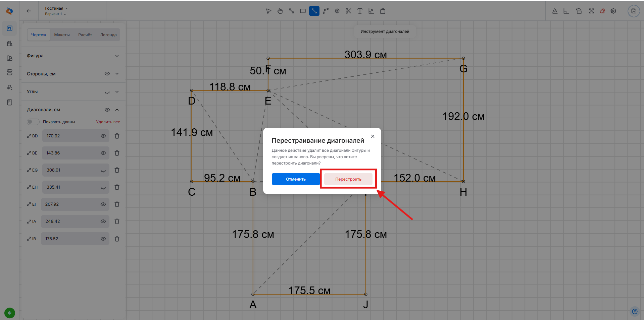Expand the 'Углы' section chevron
Viewport: 644px width, 320px height.
[117, 92]
